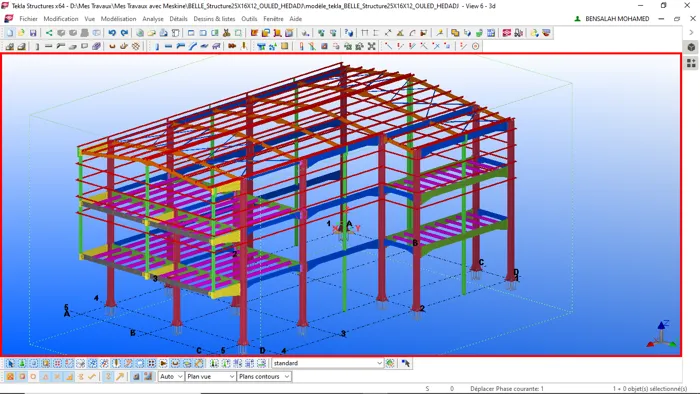The width and height of the screenshot is (700, 394).
Task: Select the concrete beam tool
Action: 48,46
